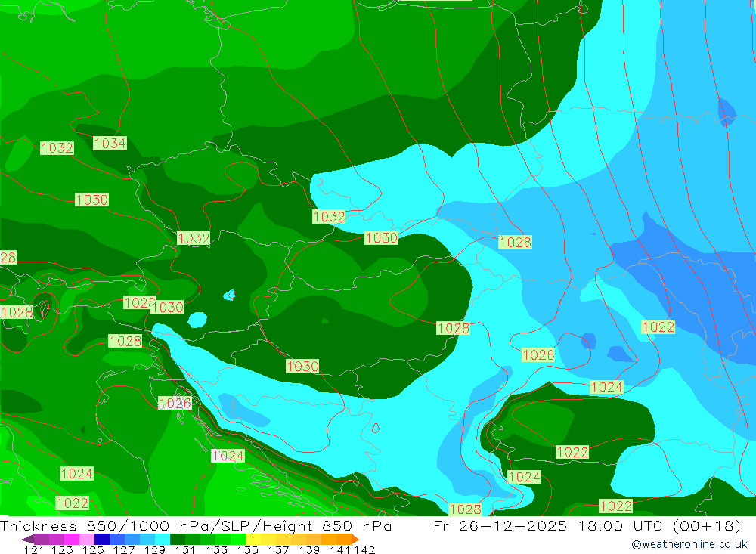Pick the cyan legend swatch before dark green
The height and width of the screenshot is (554, 756).
click(163, 539)
